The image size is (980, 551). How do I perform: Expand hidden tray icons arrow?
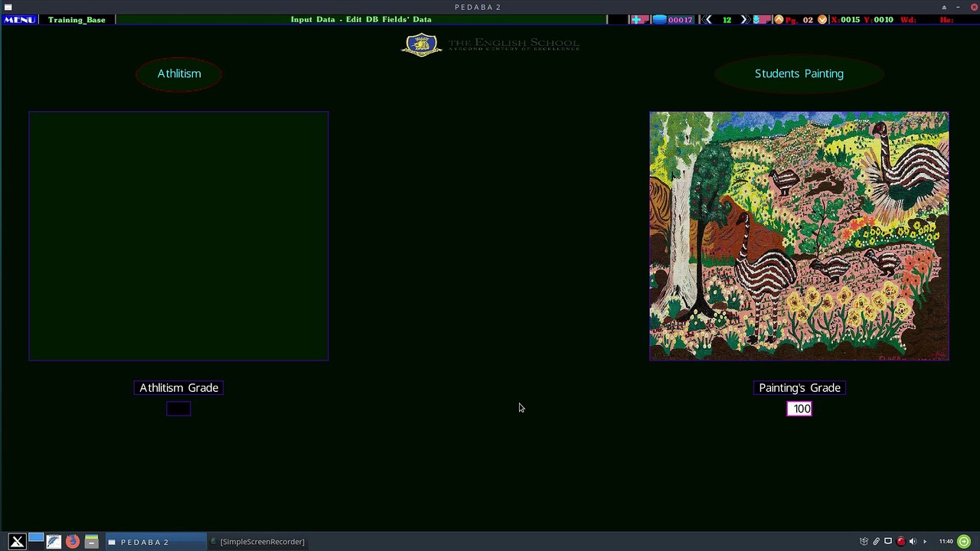pos(925,542)
